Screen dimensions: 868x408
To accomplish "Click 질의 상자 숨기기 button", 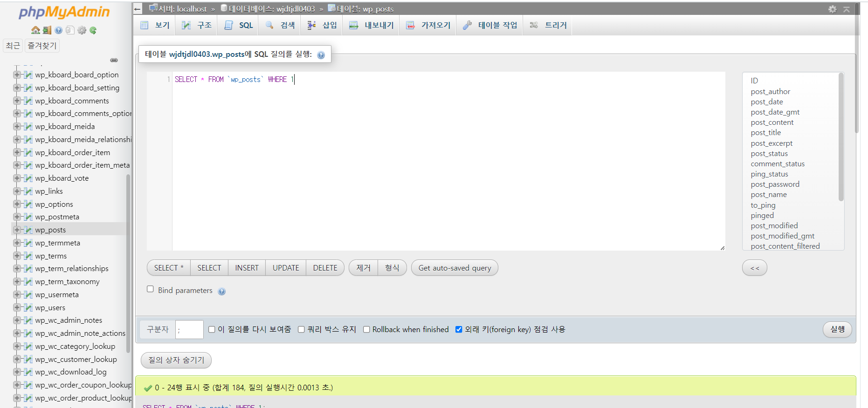I will click(176, 360).
